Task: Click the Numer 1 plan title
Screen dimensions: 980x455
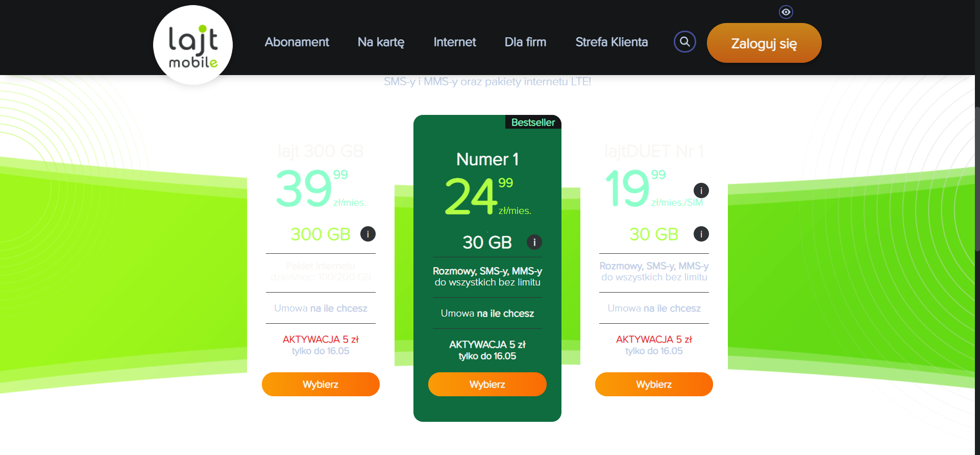Action: (x=487, y=159)
